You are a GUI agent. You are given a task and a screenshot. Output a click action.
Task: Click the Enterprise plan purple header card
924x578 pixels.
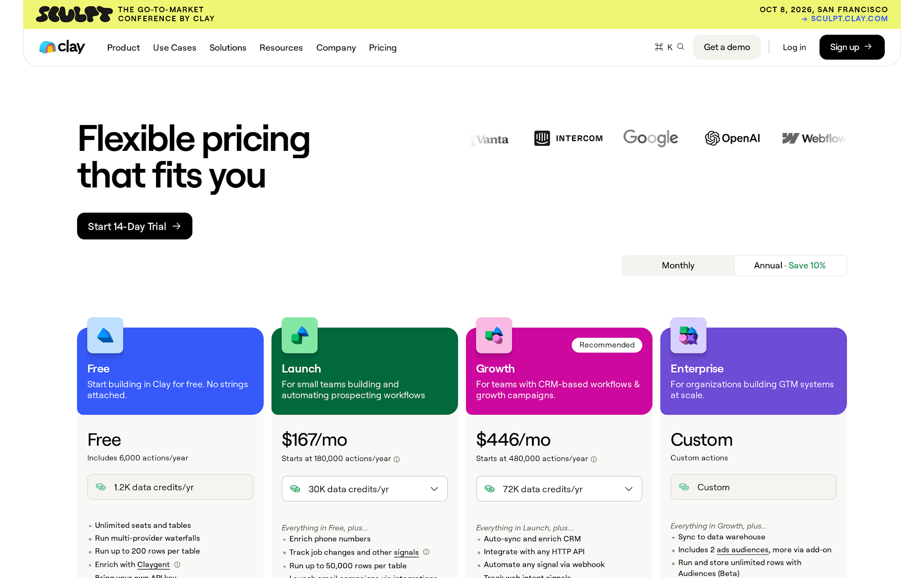pos(753,371)
